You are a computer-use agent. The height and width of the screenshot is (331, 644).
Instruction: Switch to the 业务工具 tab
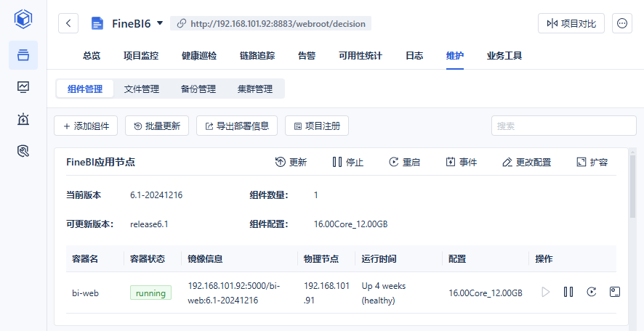point(504,56)
